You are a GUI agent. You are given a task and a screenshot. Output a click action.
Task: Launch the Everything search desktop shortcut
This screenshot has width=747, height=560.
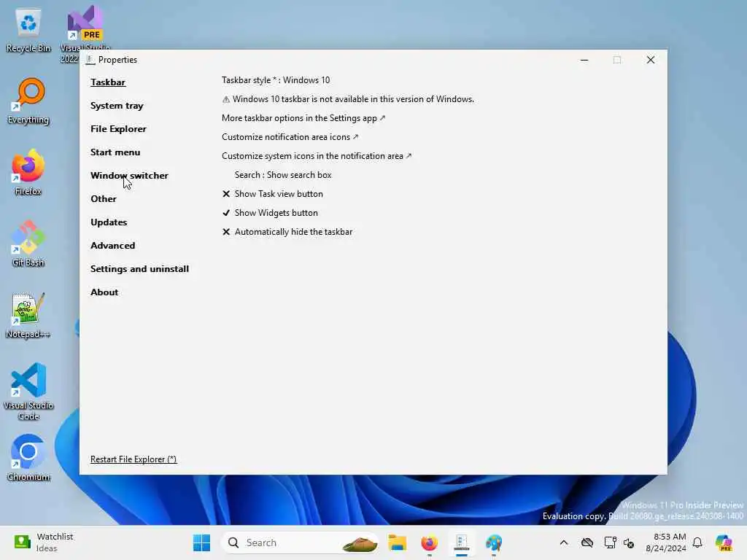28,101
